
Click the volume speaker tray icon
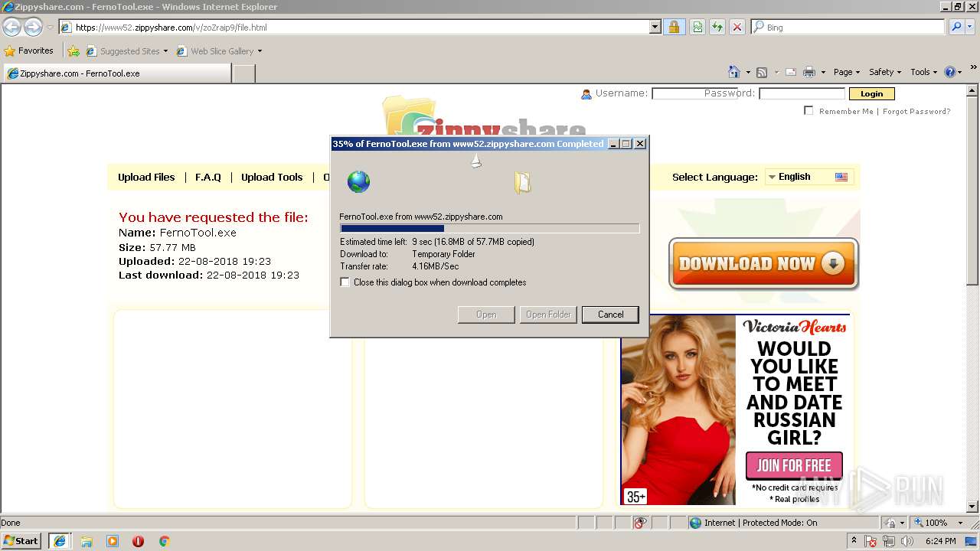pos(907,542)
